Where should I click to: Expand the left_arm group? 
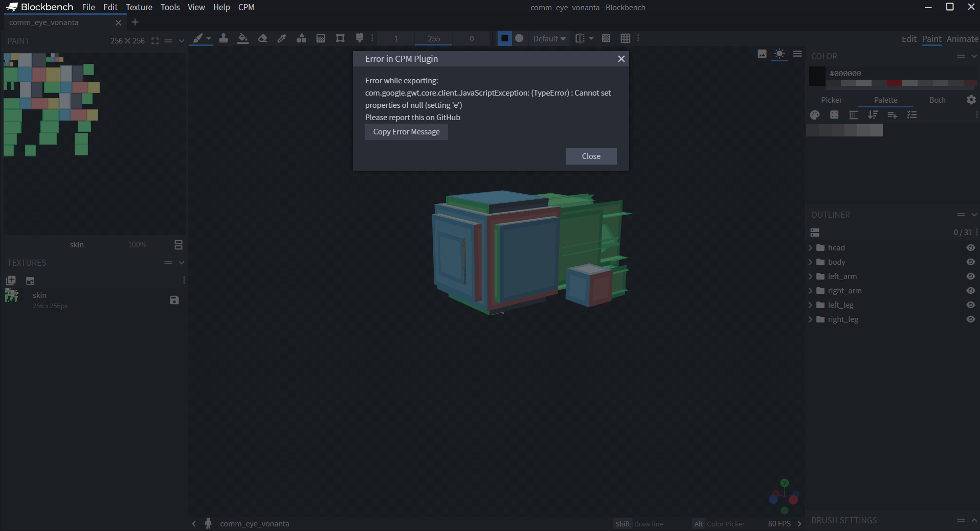point(810,276)
